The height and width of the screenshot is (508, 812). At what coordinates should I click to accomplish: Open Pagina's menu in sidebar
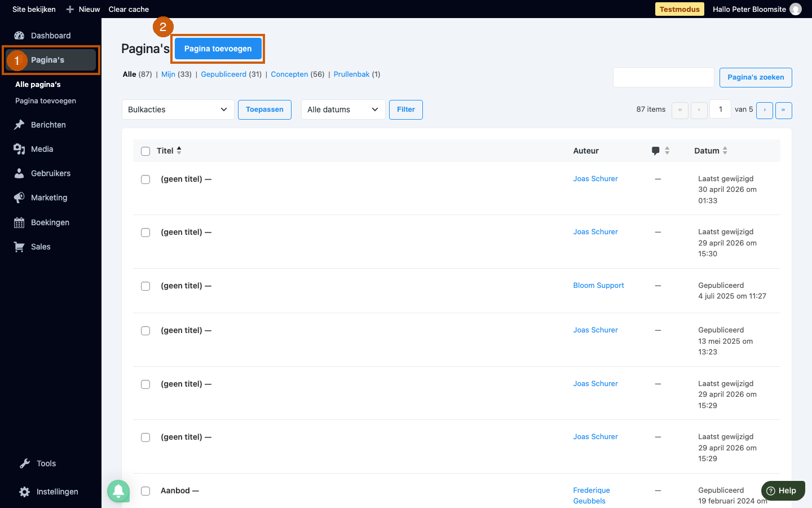[x=51, y=60]
